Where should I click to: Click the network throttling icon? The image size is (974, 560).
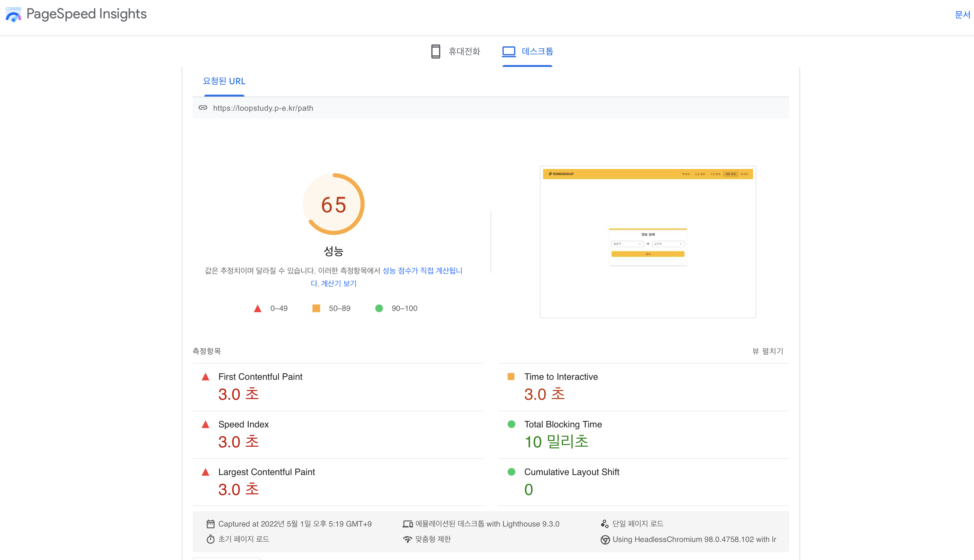[x=407, y=539]
